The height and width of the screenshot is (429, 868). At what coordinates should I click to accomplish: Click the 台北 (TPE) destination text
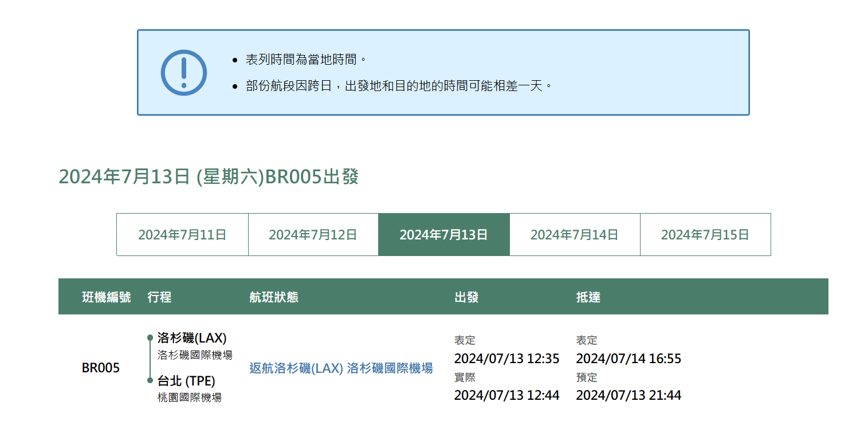point(186,381)
